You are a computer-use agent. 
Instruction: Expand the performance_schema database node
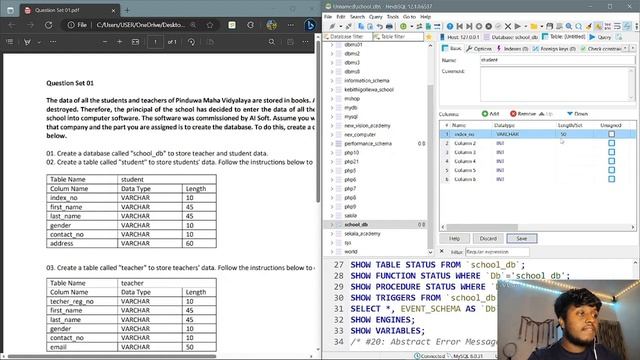[x=332, y=143]
